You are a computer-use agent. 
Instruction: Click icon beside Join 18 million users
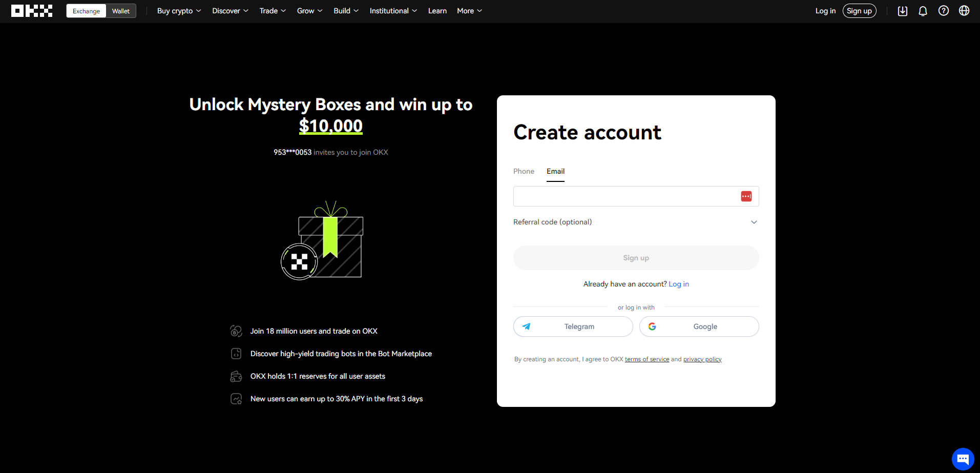tap(236, 331)
